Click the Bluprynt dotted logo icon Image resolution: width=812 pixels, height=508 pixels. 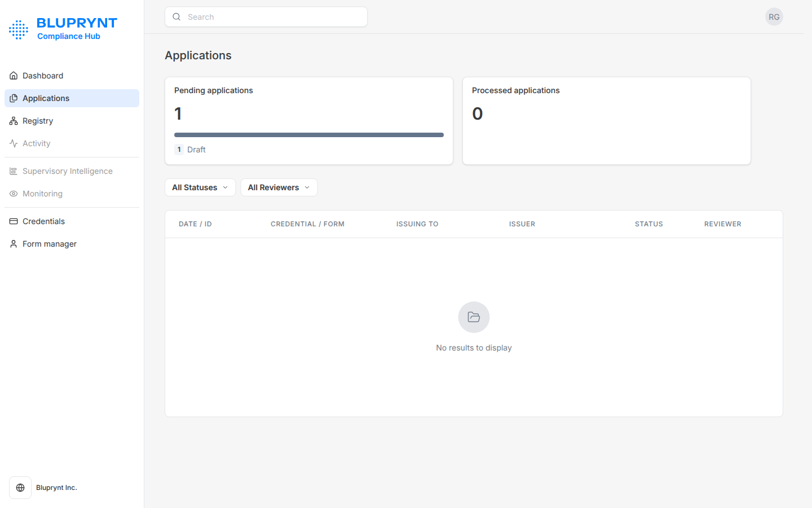(x=19, y=29)
